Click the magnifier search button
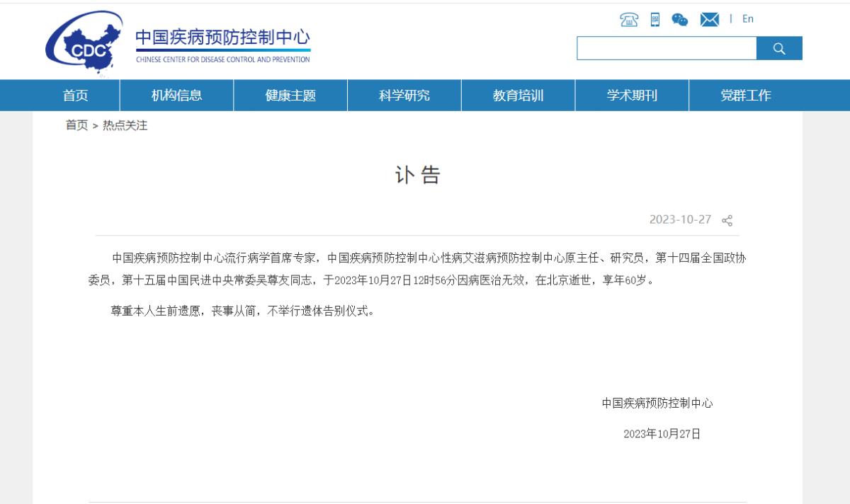Image resolution: width=850 pixels, height=504 pixels. 779,48
